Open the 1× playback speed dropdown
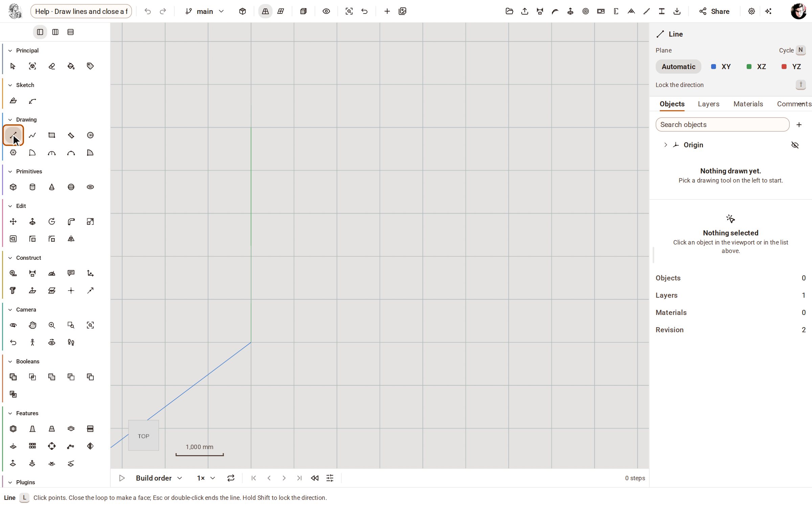The width and height of the screenshot is (812, 508). point(206,478)
